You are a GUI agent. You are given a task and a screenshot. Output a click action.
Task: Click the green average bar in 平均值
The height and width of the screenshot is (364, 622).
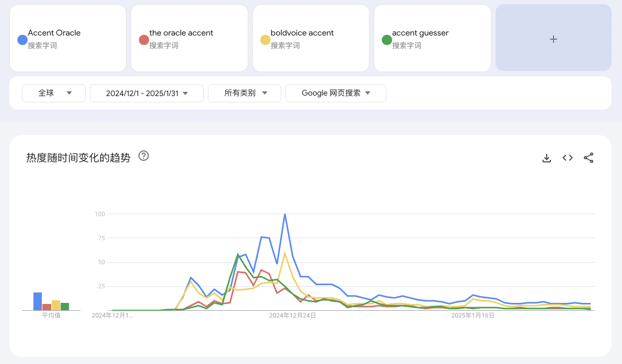point(65,307)
